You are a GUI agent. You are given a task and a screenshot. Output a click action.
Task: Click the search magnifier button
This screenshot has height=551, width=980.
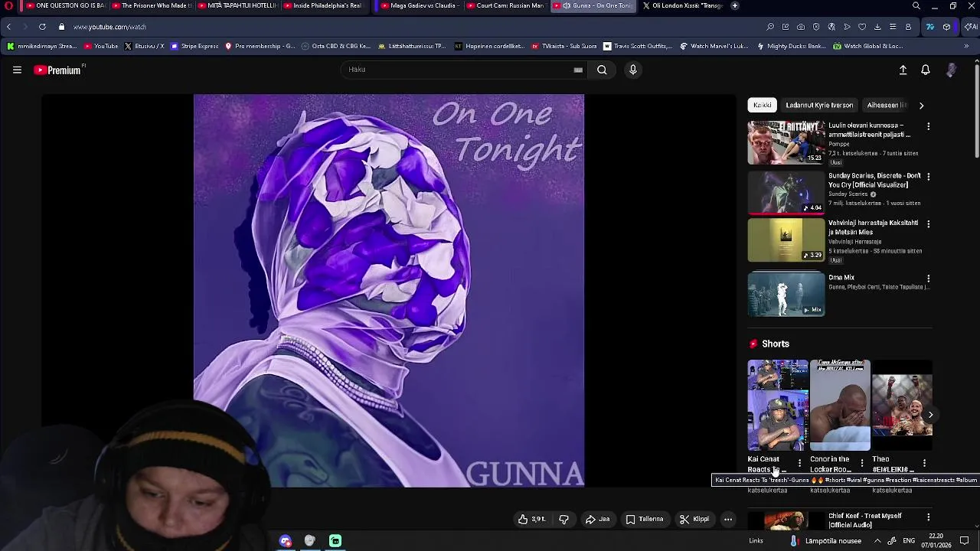(602, 70)
